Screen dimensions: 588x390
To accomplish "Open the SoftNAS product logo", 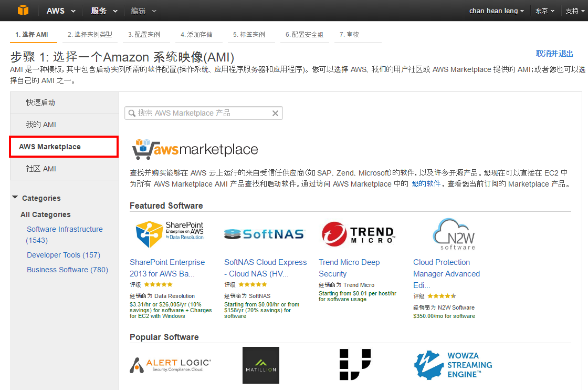I will point(265,234).
